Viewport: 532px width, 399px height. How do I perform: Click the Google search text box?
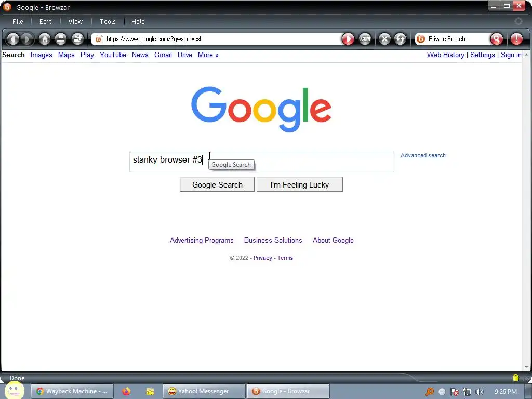click(262, 162)
